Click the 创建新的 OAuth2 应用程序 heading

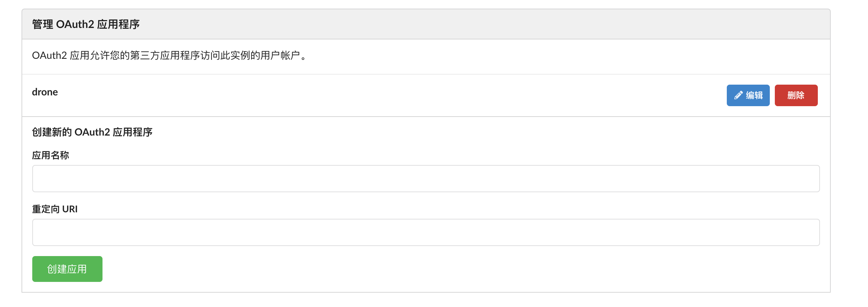pyautogui.click(x=92, y=132)
